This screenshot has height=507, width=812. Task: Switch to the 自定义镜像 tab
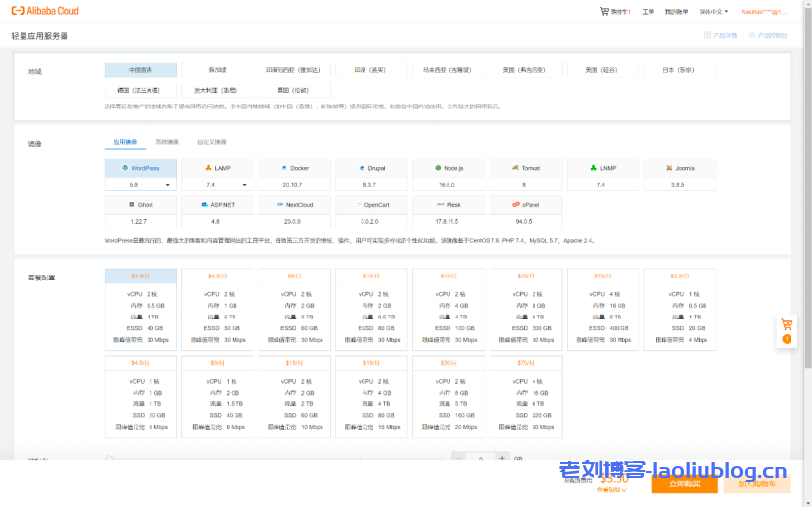click(212, 142)
